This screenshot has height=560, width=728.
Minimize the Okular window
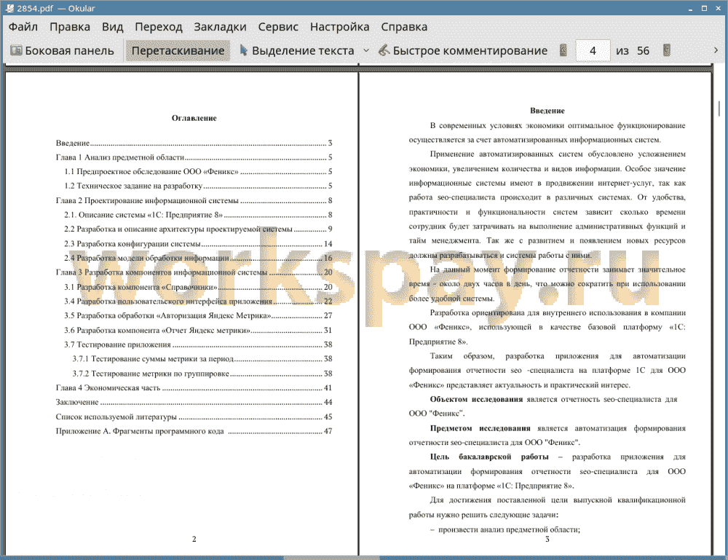pos(690,8)
